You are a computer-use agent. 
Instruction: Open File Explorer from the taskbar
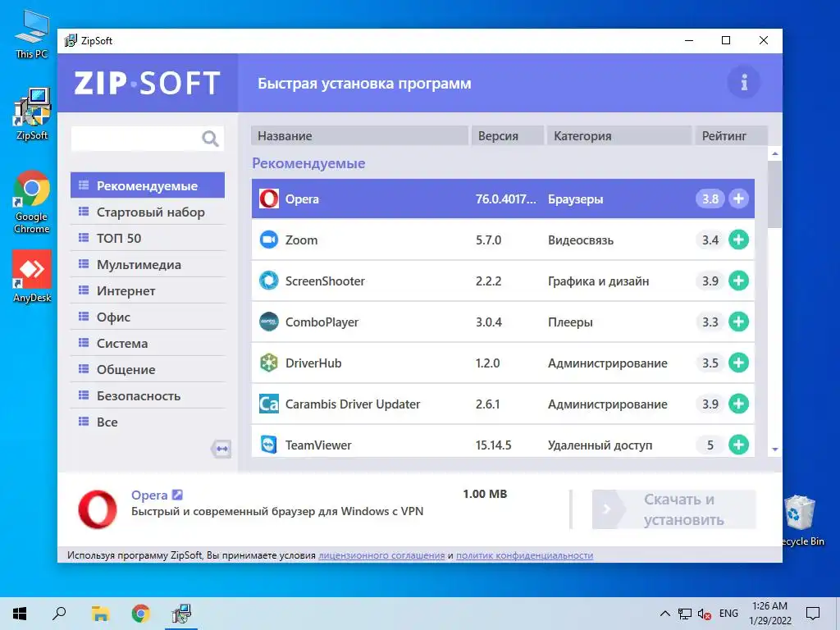pyautogui.click(x=100, y=614)
